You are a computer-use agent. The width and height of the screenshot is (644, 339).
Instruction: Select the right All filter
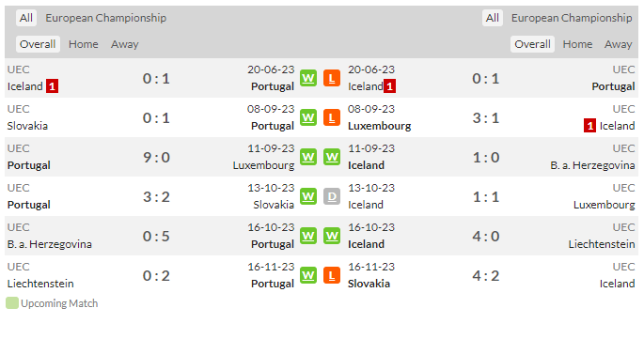click(492, 18)
